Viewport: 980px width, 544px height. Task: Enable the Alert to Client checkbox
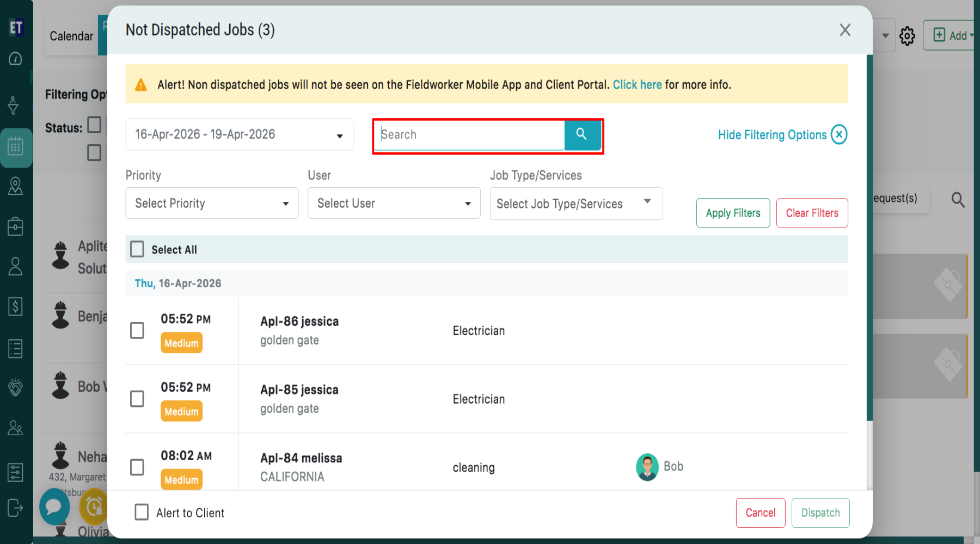coord(142,512)
